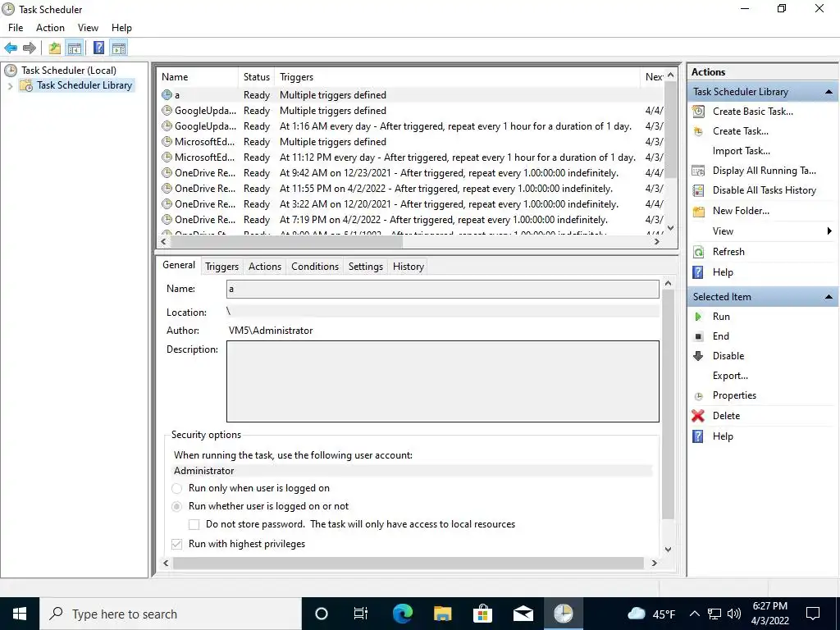Image resolution: width=840 pixels, height=630 pixels.
Task: Open the File menu
Action: [16, 28]
